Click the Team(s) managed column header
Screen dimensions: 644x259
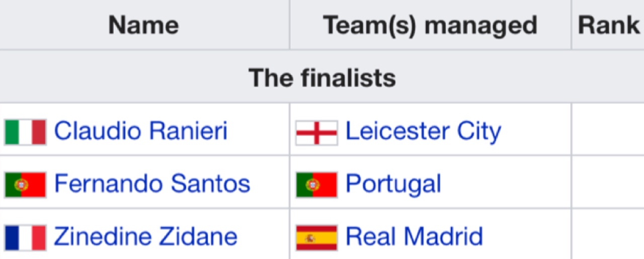coord(430,25)
